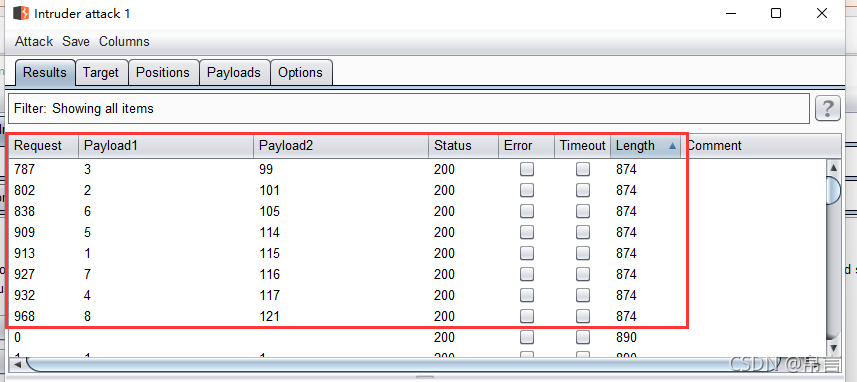This screenshot has width=857, height=382.
Task: Click the filter bar showing all items
Action: coord(408,108)
